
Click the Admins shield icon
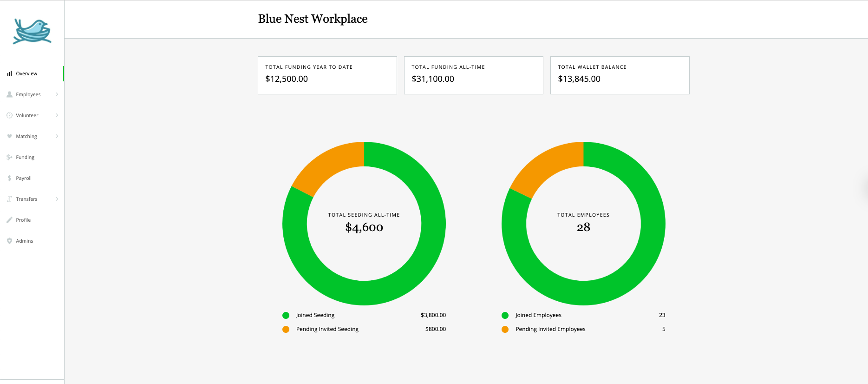point(9,241)
